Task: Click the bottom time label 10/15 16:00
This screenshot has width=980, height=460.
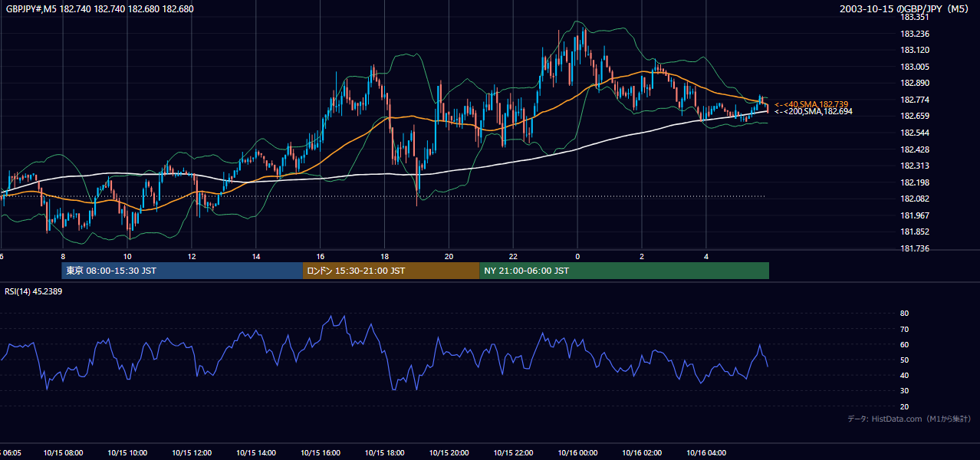Action: 321,452
